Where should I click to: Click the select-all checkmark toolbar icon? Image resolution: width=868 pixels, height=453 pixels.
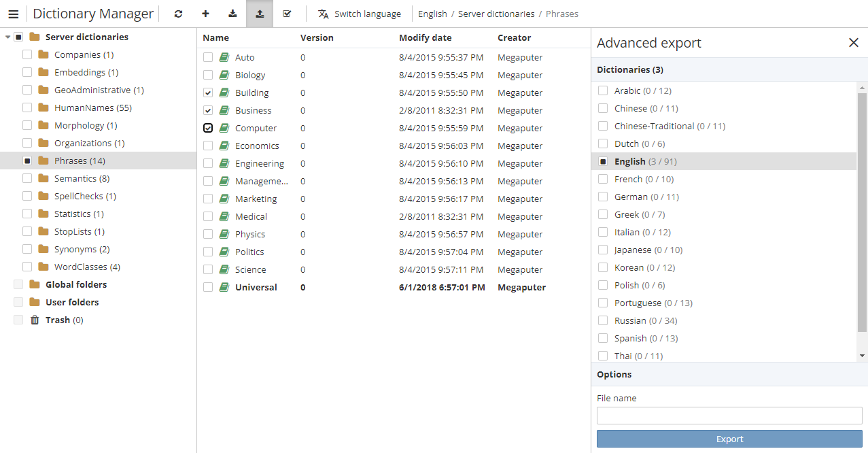[286, 14]
